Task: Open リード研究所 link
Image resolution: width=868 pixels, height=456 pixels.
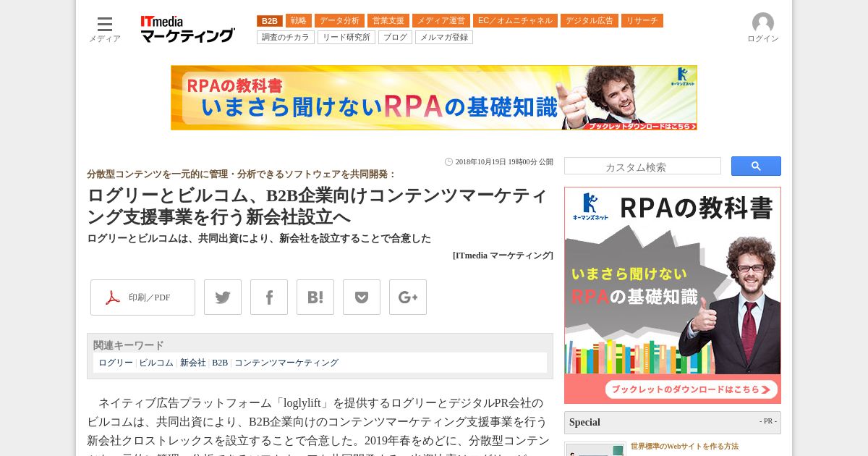Action: pos(346,38)
